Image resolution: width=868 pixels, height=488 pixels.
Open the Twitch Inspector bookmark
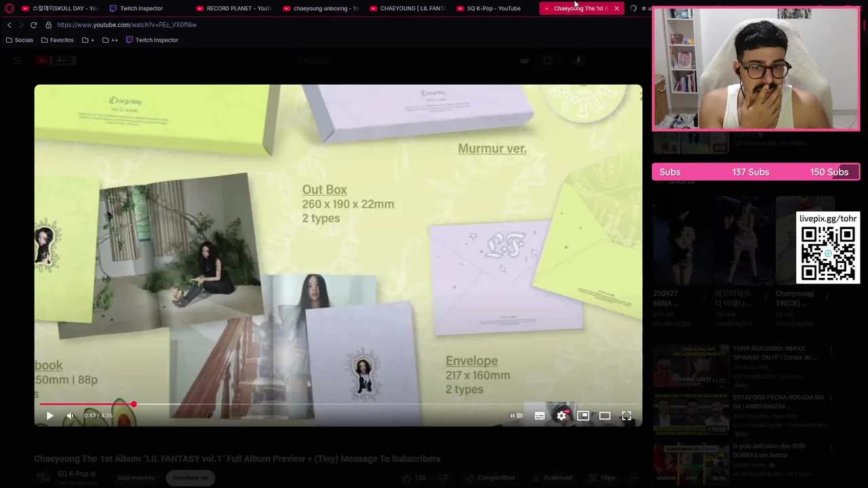(152, 40)
